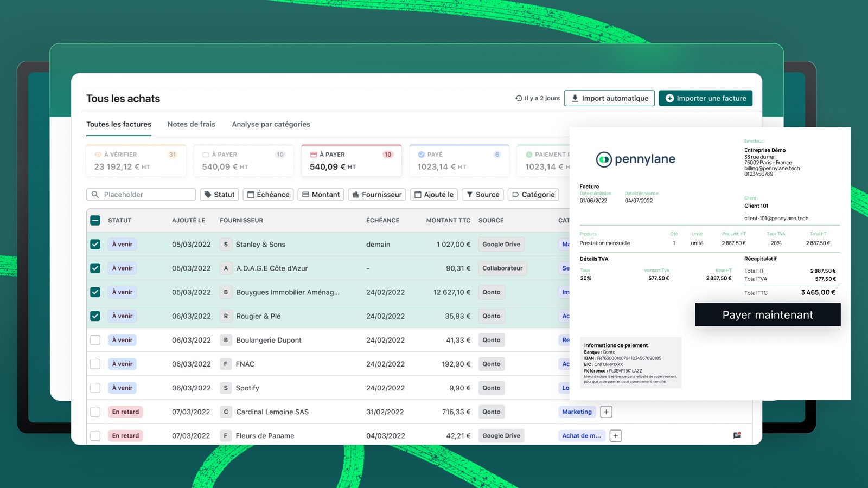Click the '+' icon next to the Marketing category
Screen dimensions: 868x488
tap(606, 412)
